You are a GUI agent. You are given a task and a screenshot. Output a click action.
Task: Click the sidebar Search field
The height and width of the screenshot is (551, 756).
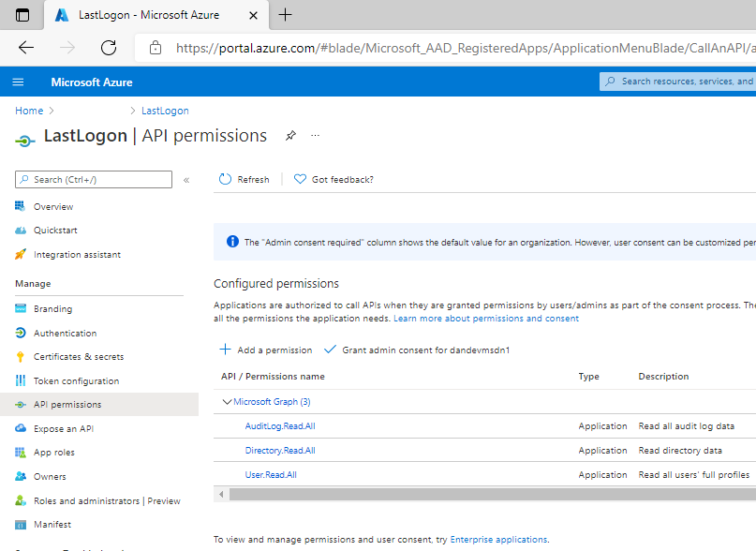93,179
